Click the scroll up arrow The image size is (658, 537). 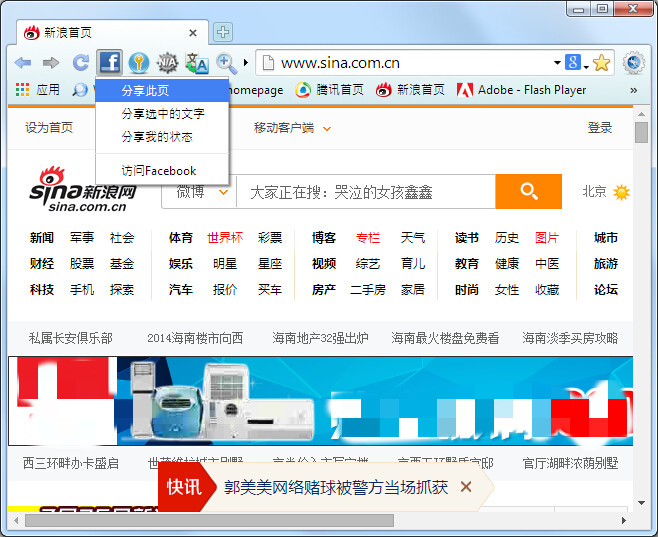[x=641, y=114]
